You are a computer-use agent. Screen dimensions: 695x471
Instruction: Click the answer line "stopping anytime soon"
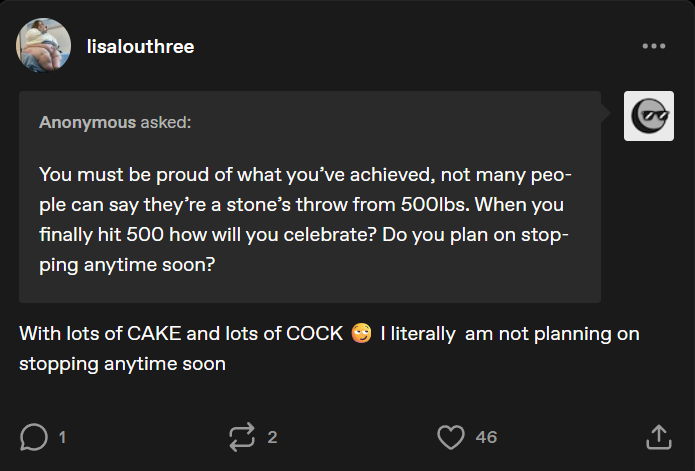122,364
